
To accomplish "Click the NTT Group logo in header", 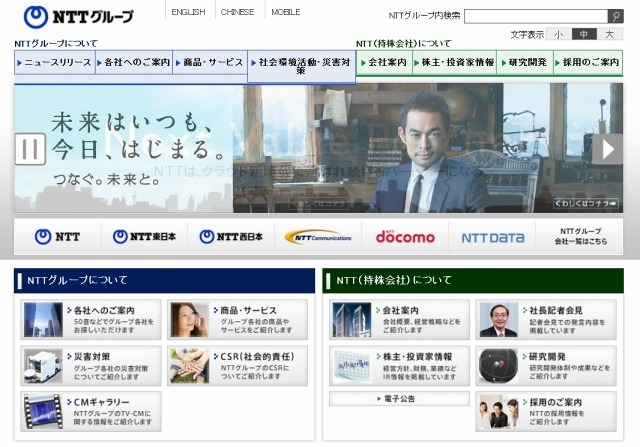I will tap(78, 17).
